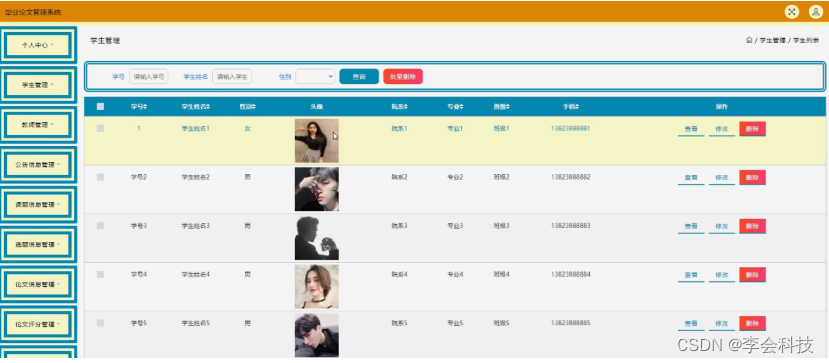The height and width of the screenshot is (363, 829).
Task: Open avatar thumbnail of 学生姓名4
Action: tap(317, 286)
